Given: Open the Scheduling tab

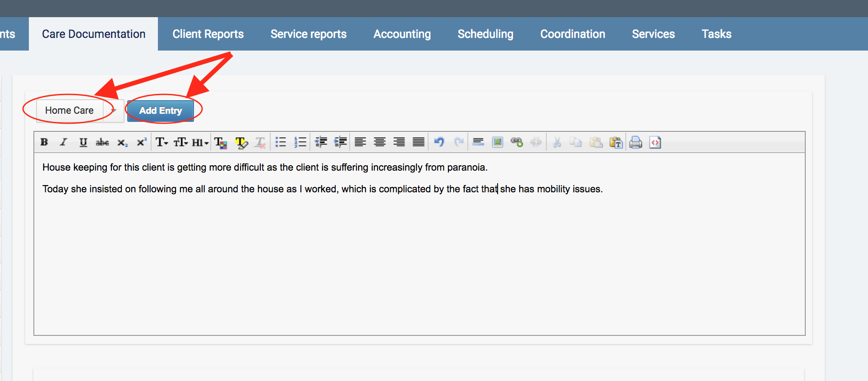Looking at the screenshot, I should coord(485,34).
